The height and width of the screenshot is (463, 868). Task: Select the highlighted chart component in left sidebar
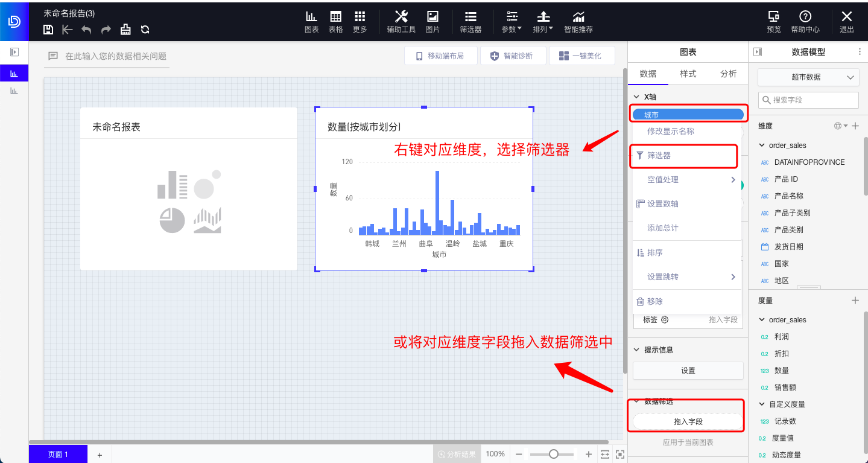[x=14, y=73]
